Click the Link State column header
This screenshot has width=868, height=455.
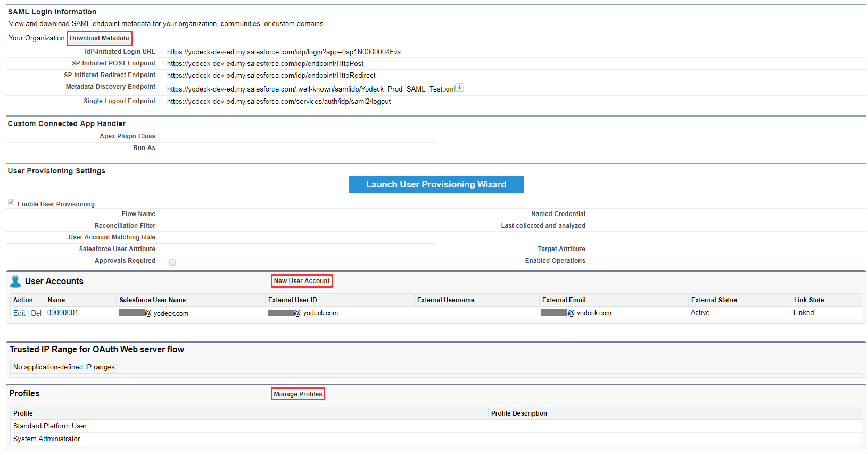pyautogui.click(x=809, y=300)
